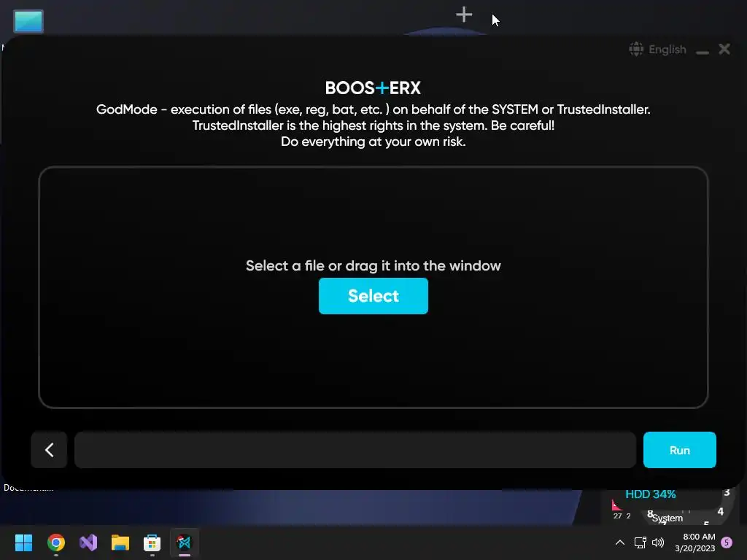The height and width of the screenshot is (560, 747).
Task: Run the selected file
Action: point(679,450)
